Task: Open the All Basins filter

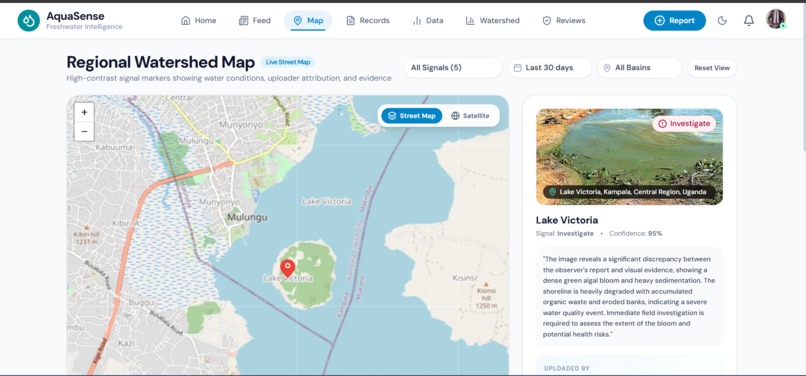Action: point(639,68)
